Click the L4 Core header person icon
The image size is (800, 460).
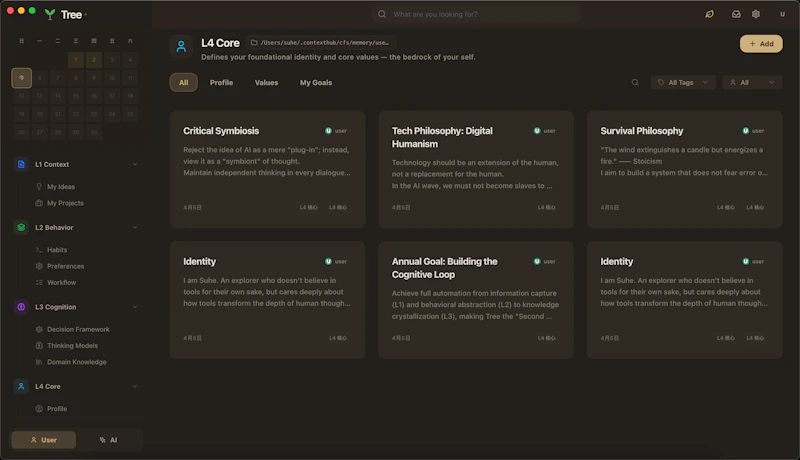point(181,46)
